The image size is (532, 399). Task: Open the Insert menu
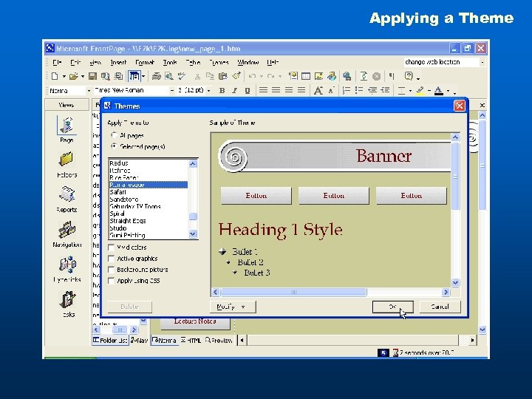click(x=118, y=62)
